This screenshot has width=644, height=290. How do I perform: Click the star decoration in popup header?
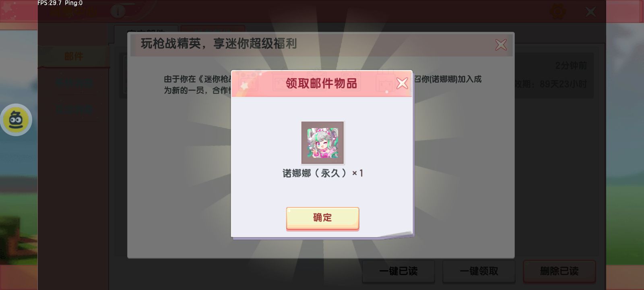pos(244,85)
